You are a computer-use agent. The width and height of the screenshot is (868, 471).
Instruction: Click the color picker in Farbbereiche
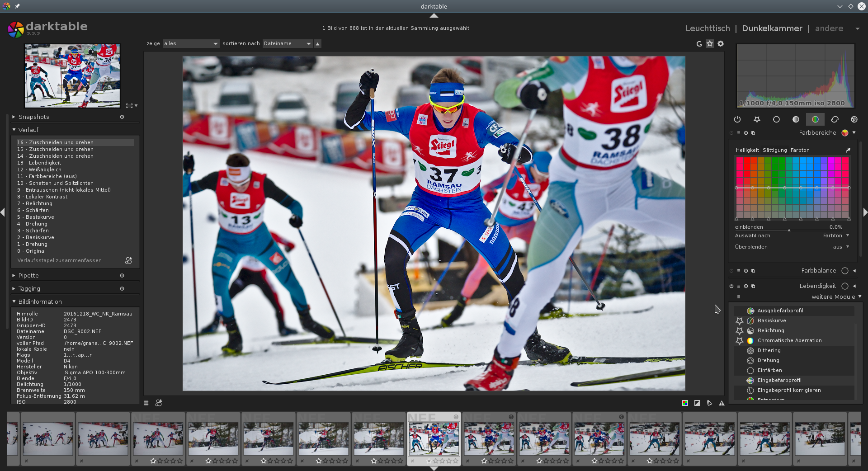click(848, 150)
